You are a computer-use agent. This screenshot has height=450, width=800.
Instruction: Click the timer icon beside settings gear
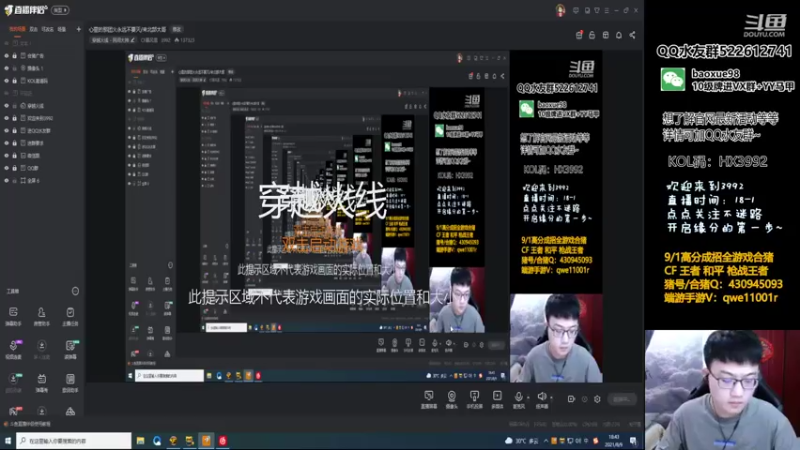pos(585,399)
